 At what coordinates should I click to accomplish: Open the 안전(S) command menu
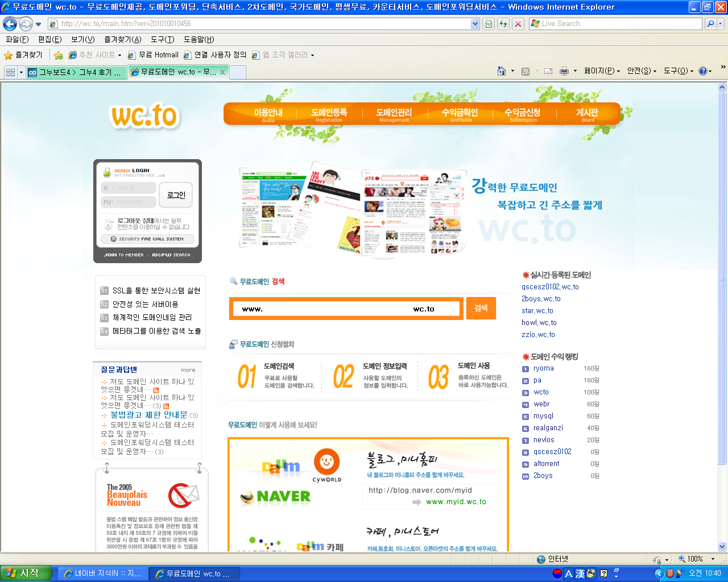pyautogui.click(x=642, y=71)
